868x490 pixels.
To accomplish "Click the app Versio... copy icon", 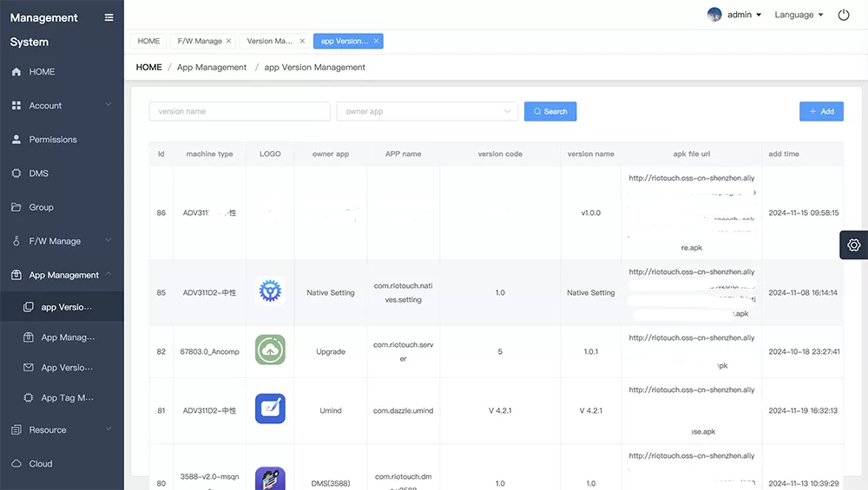I will 29,307.
